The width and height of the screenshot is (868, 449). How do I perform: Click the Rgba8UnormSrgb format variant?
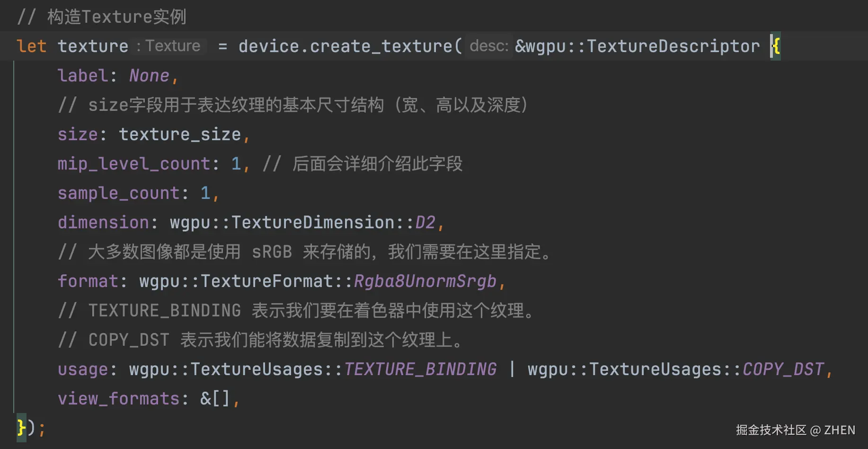(425, 281)
